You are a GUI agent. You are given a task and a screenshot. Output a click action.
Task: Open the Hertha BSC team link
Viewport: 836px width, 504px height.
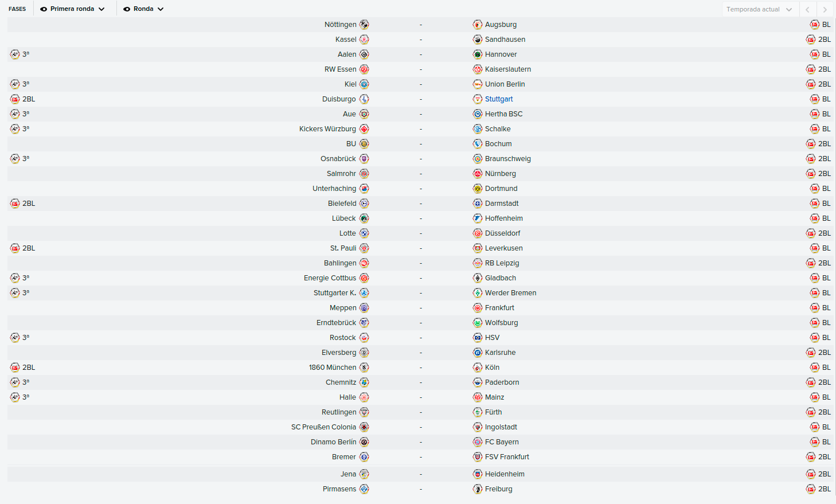pyautogui.click(x=503, y=114)
